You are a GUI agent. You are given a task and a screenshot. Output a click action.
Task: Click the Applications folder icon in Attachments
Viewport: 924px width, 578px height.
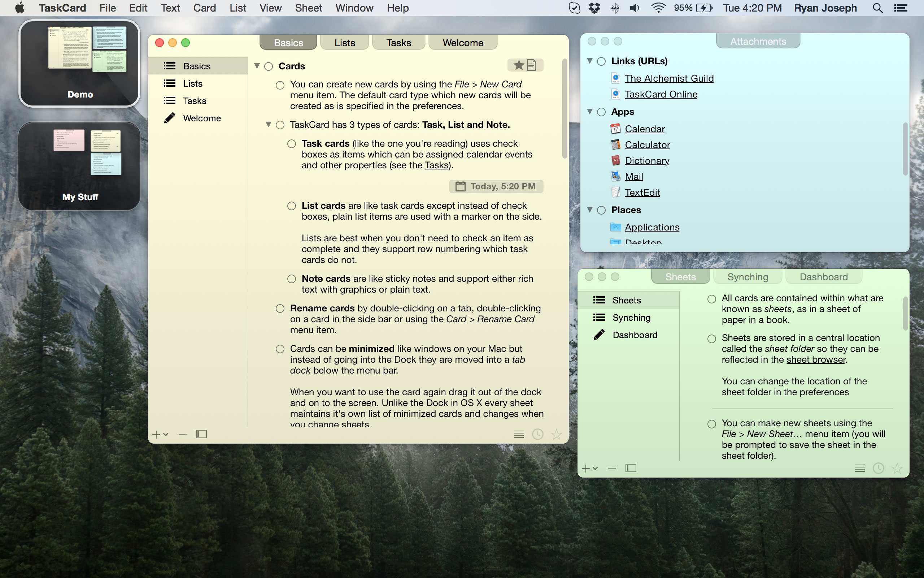615,227
